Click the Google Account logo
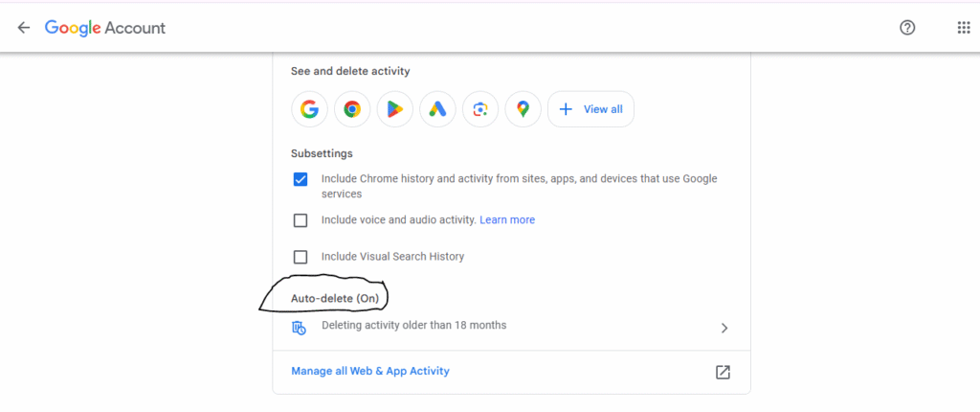The image size is (980, 412). pyautogui.click(x=105, y=28)
